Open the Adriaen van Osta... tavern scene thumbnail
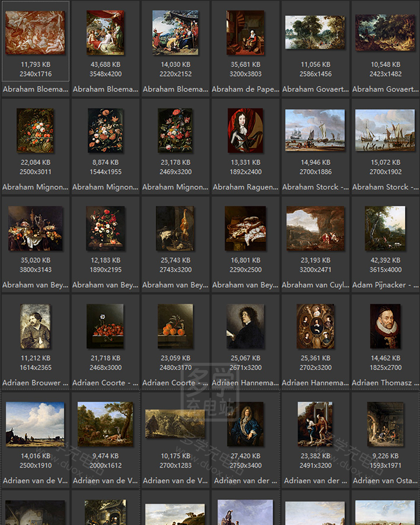 [x=385, y=424]
